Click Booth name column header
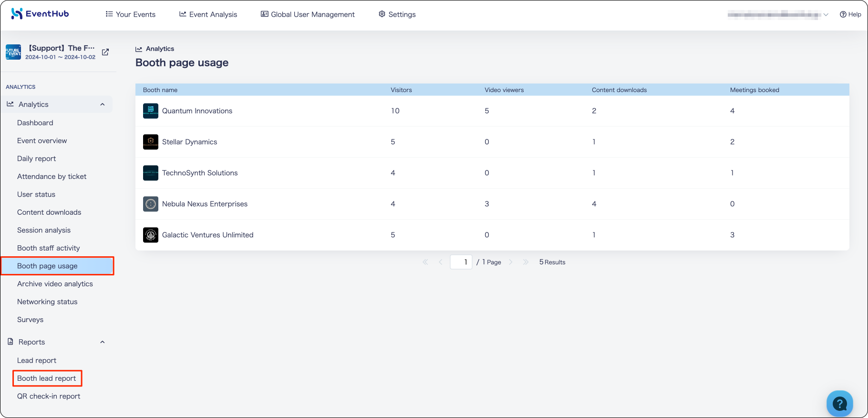 tap(160, 90)
